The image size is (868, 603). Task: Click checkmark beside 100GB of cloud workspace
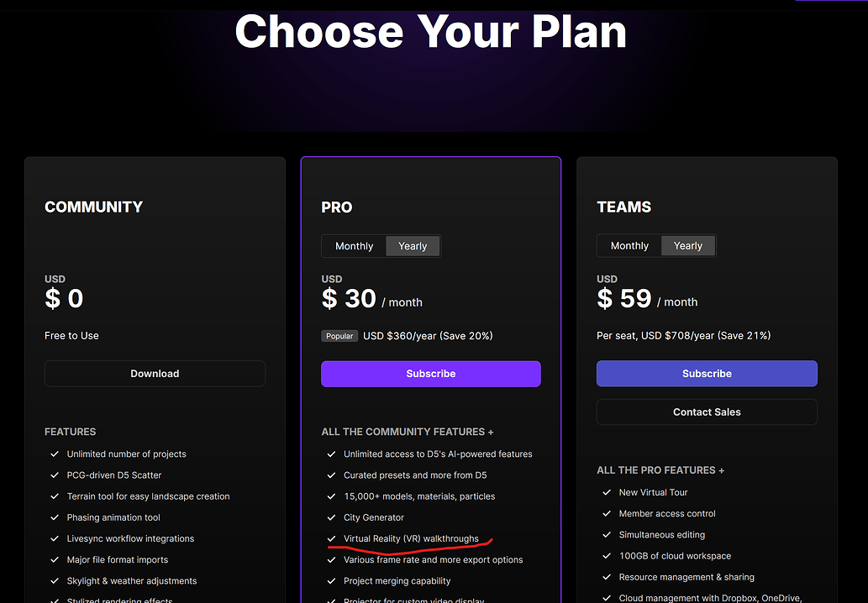tap(607, 556)
